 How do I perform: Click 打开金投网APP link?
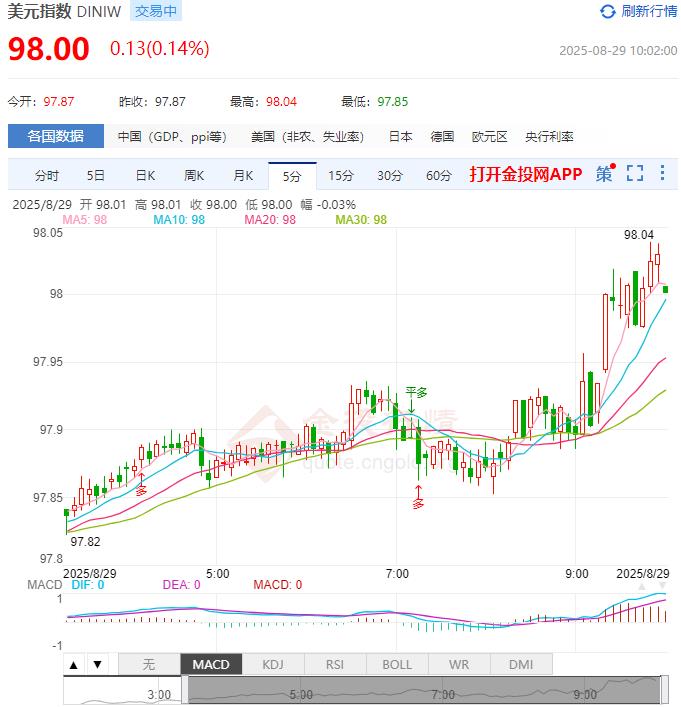click(525, 174)
